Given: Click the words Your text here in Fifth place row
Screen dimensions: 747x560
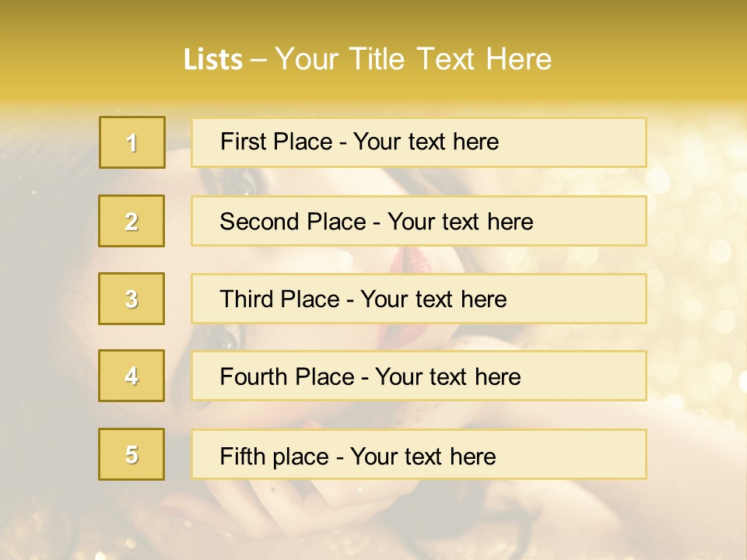Looking at the screenshot, I should point(423,456).
